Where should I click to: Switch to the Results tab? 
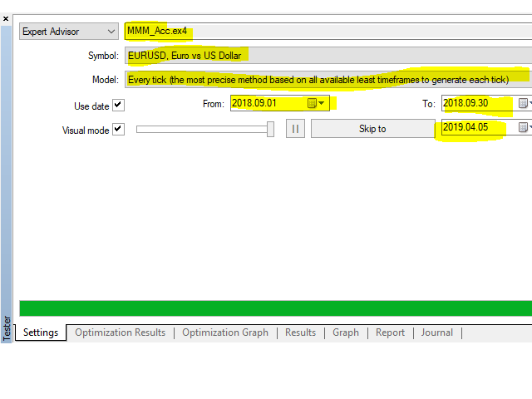point(300,332)
